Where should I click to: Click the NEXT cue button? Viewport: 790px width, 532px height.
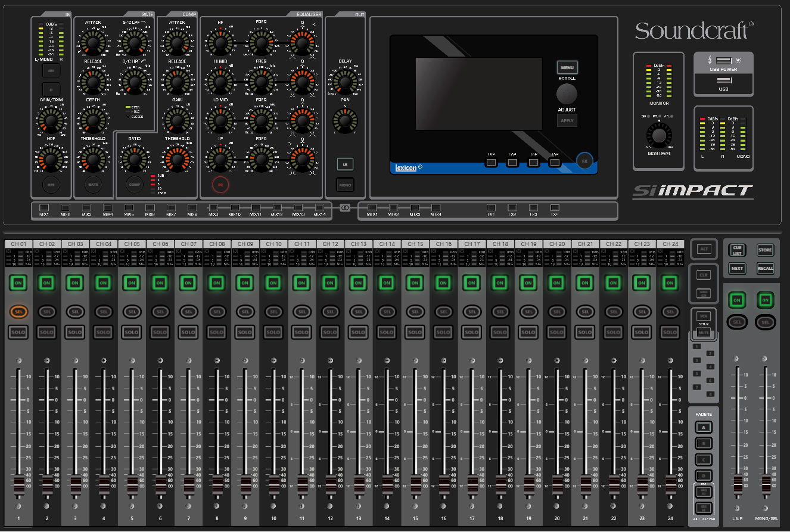tap(737, 269)
